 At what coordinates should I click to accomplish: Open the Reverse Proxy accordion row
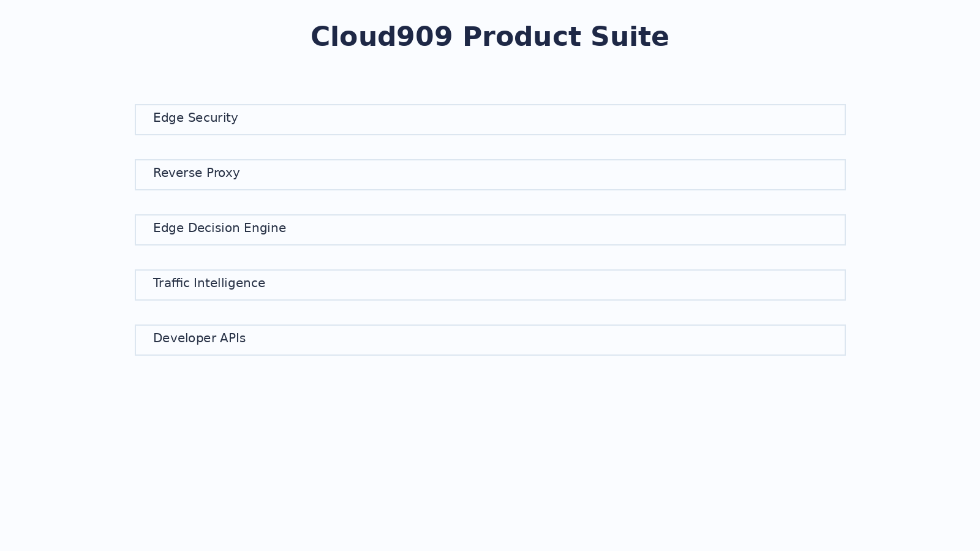coord(490,174)
